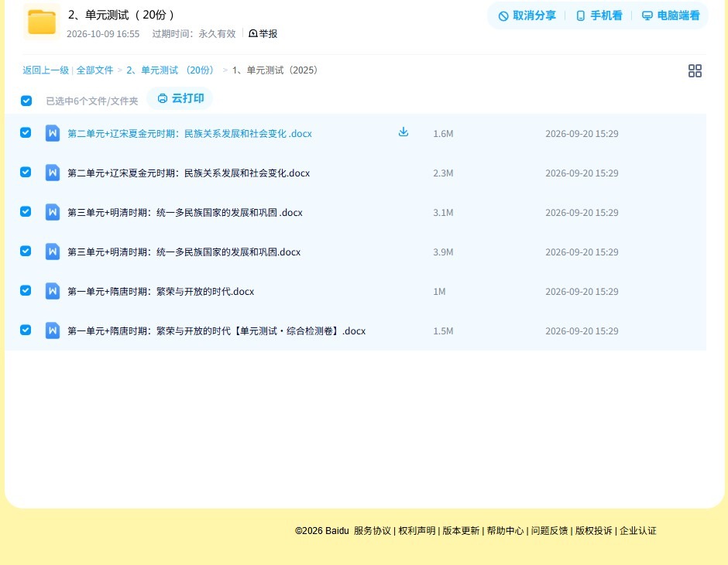Click Word icon of 3.9M 明清时期 file
Image resolution: width=728 pixels, height=565 pixels.
(53, 252)
